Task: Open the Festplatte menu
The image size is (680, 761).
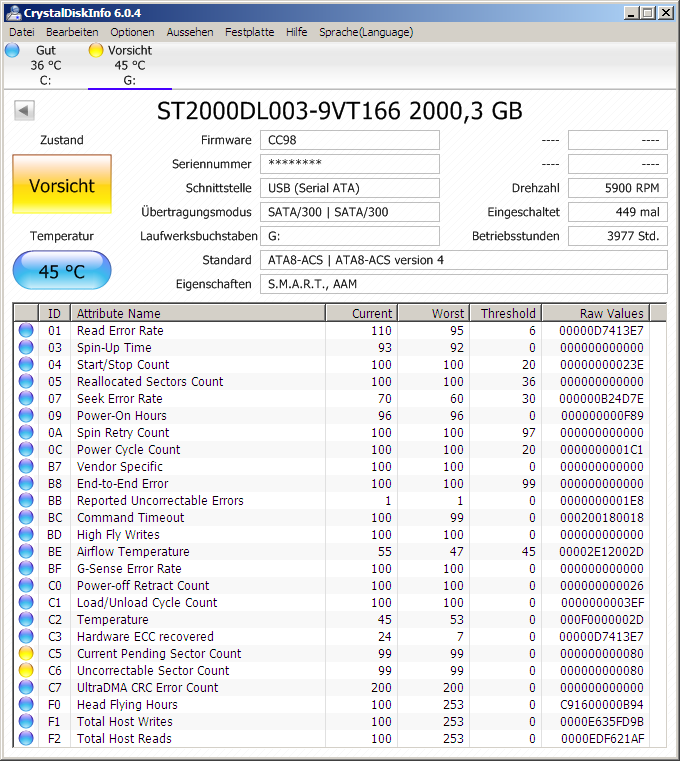Action: [x=249, y=32]
